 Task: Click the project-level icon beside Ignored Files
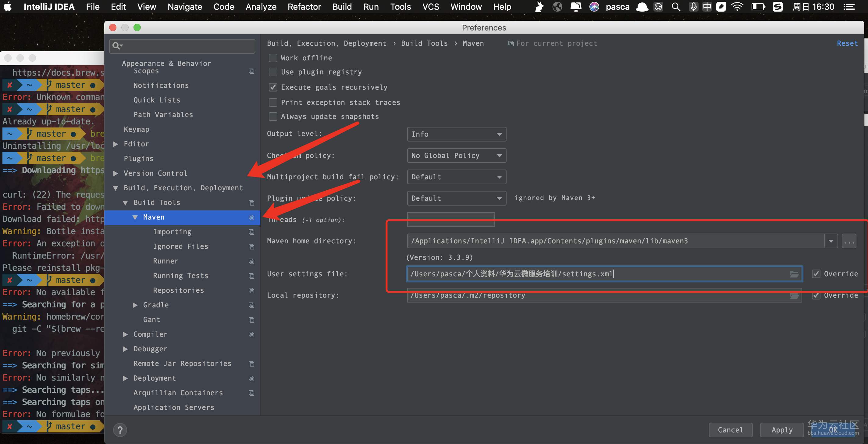pos(251,247)
